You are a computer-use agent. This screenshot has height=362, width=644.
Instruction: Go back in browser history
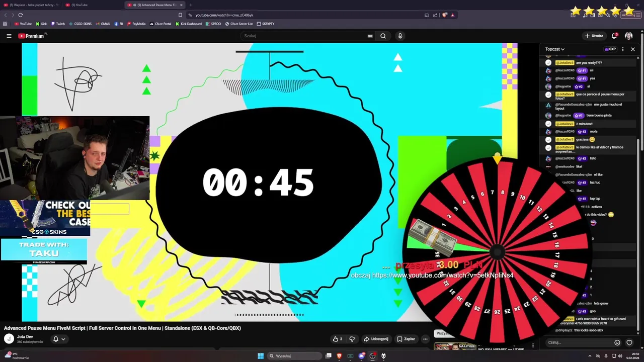tap(6, 15)
